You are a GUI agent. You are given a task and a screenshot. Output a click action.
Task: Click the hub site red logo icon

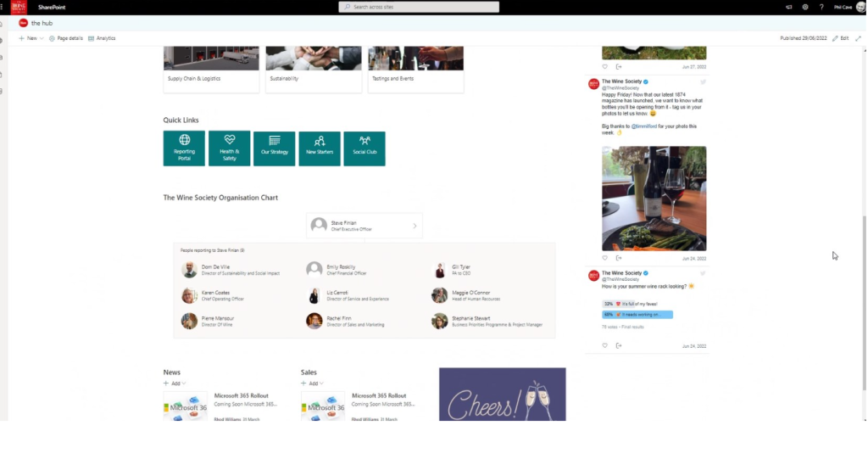[x=23, y=23]
